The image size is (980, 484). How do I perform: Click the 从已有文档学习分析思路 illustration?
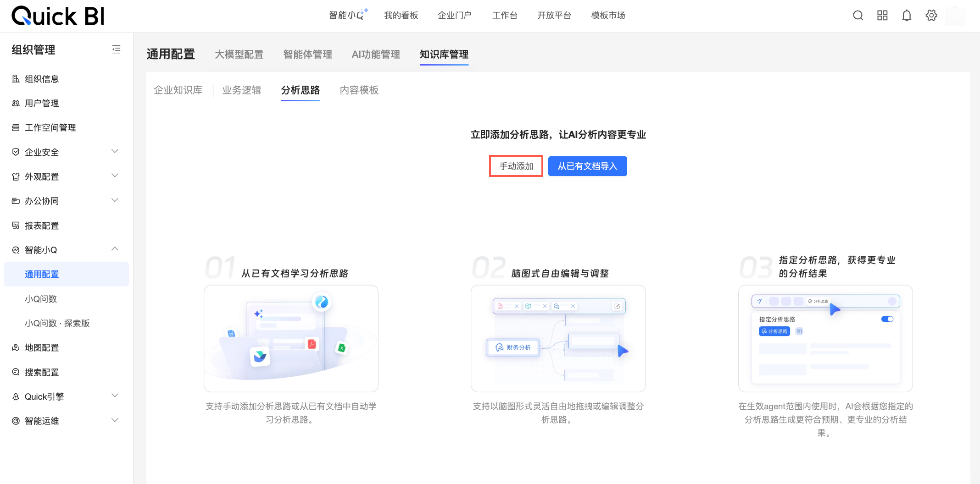pyautogui.click(x=291, y=338)
